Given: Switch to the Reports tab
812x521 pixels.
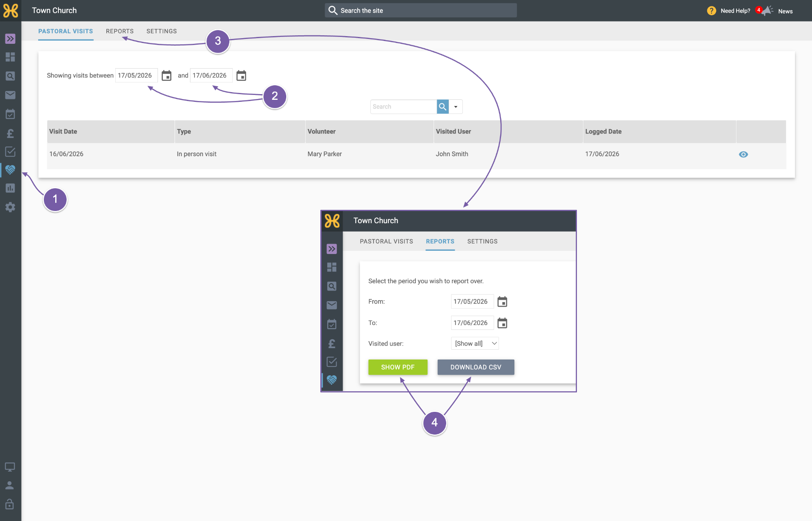Looking at the screenshot, I should (120, 31).
